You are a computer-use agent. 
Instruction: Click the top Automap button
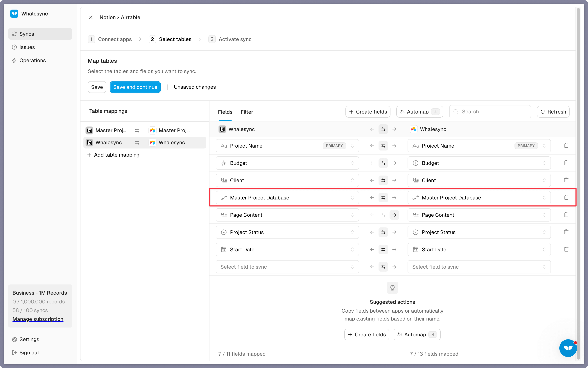click(x=420, y=112)
